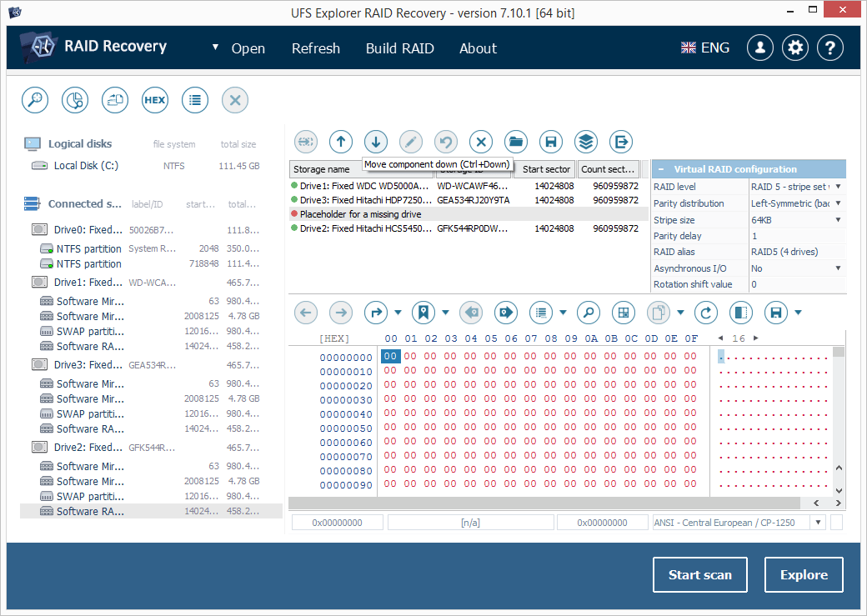867x616 pixels.
Task: Click the Open menu item
Action: point(248,48)
